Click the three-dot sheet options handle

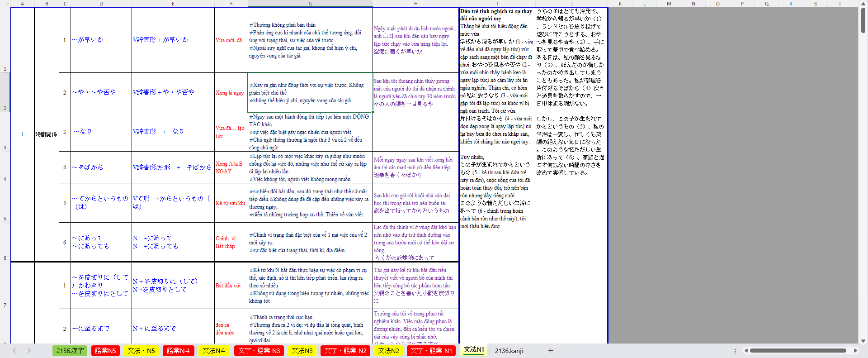735,351
